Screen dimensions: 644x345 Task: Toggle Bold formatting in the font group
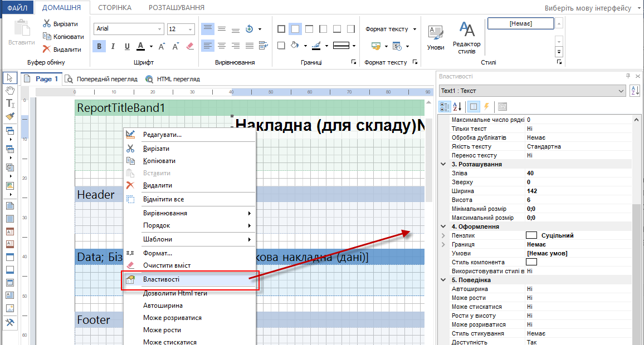click(99, 46)
